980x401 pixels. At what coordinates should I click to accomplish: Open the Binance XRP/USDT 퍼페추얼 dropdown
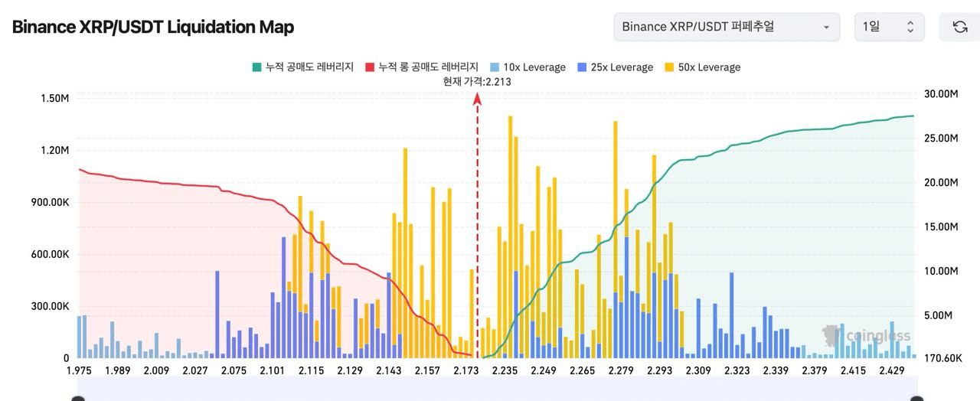[727, 27]
